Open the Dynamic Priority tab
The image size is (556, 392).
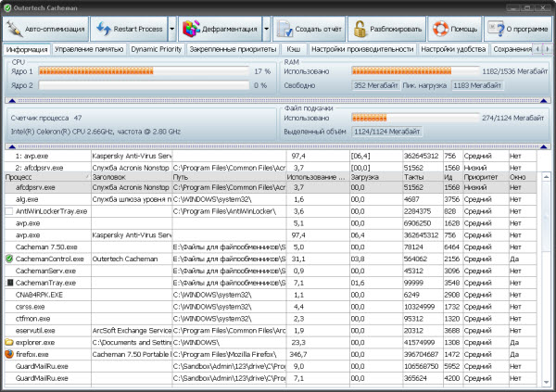pos(156,47)
